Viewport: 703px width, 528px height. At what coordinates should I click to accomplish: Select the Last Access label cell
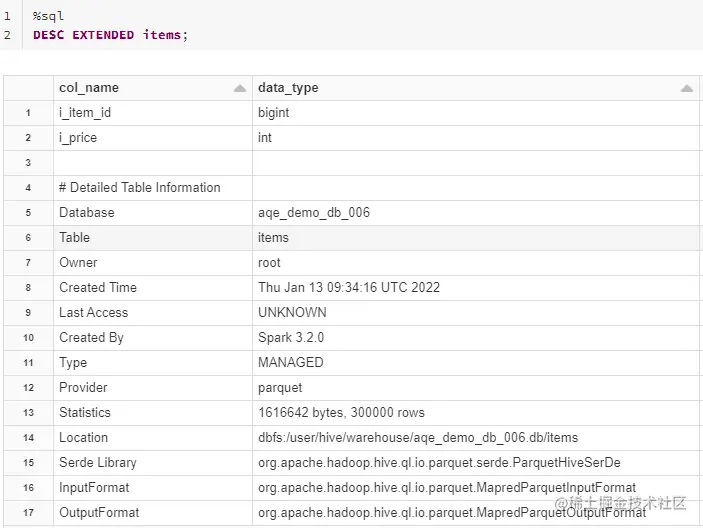tap(153, 313)
